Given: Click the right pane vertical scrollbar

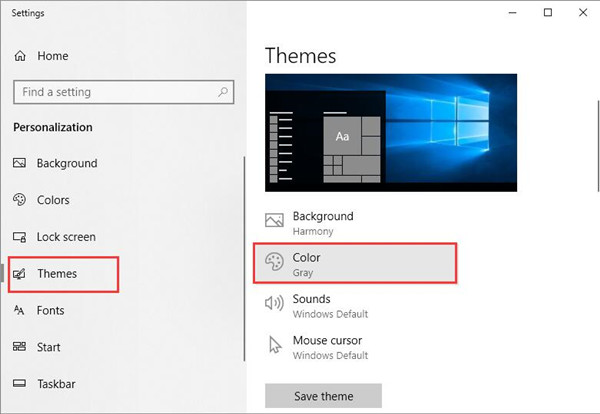Looking at the screenshot, I should pyautogui.click(x=598, y=145).
